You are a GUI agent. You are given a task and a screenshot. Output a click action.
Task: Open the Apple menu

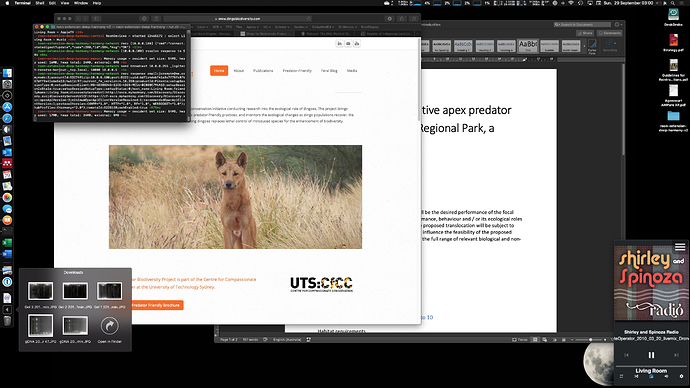coord(7,3)
